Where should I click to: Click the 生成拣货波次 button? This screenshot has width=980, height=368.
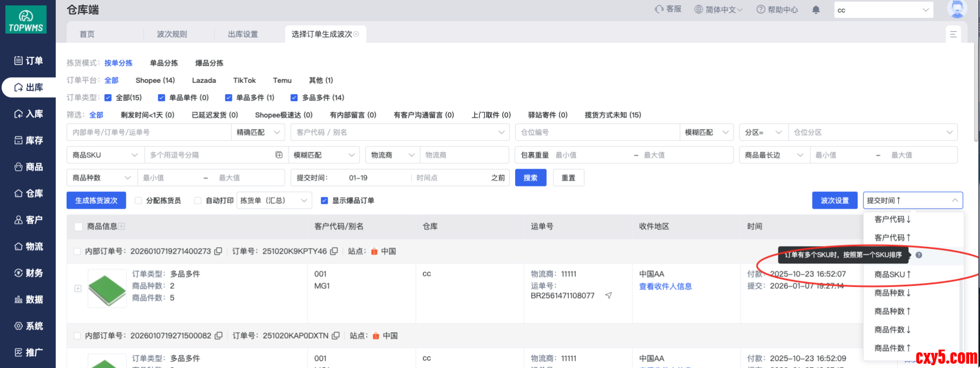pos(96,201)
